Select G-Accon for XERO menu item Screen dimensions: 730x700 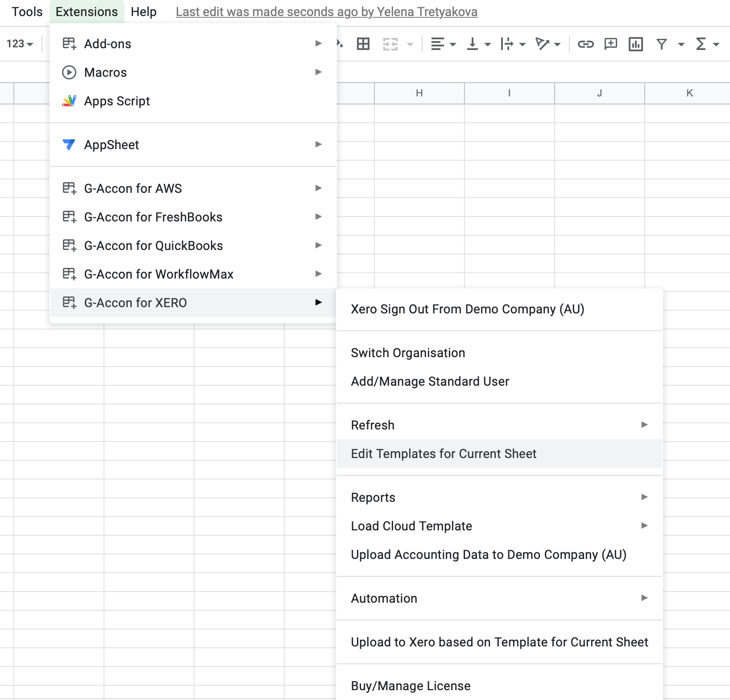pos(193,303)
